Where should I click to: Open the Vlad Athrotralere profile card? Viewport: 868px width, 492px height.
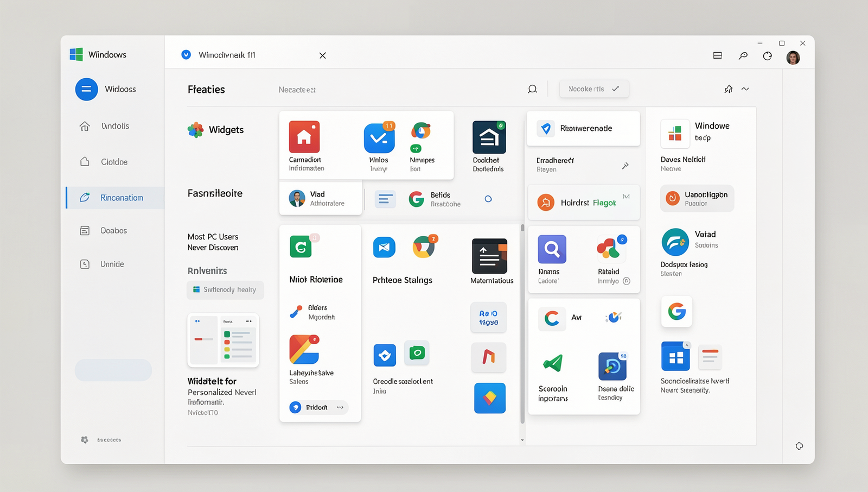point(321,199)
